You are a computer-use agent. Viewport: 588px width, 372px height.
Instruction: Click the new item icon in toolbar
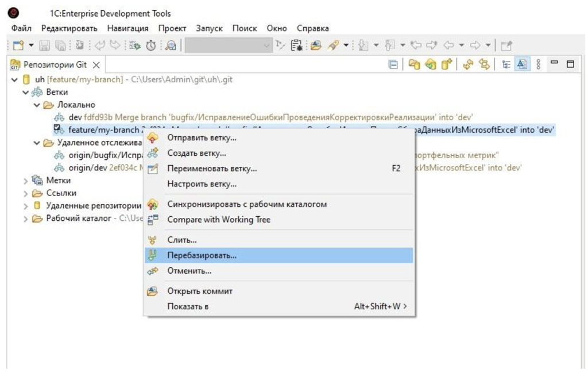(x=18, y=46)
